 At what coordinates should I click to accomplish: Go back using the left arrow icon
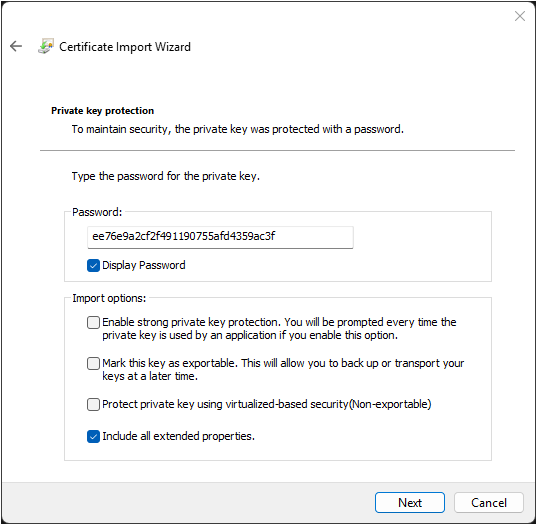[x=16, y=46]
